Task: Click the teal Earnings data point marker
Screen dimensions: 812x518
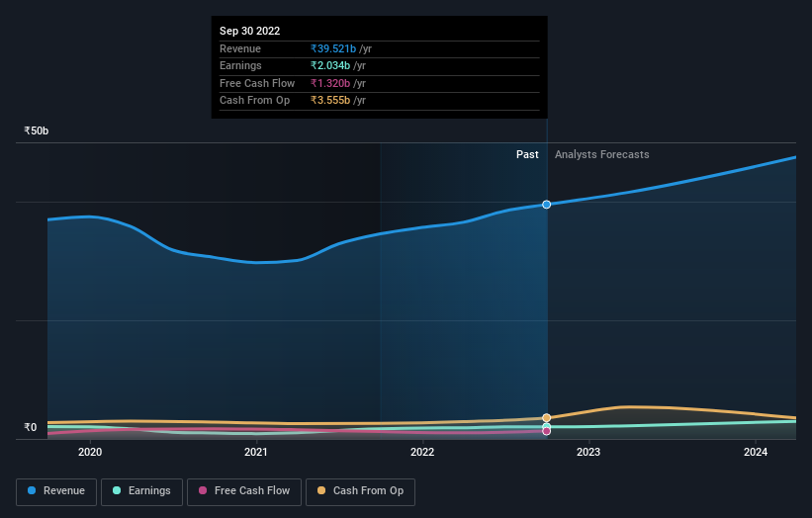Action: [x=546, y=427]
